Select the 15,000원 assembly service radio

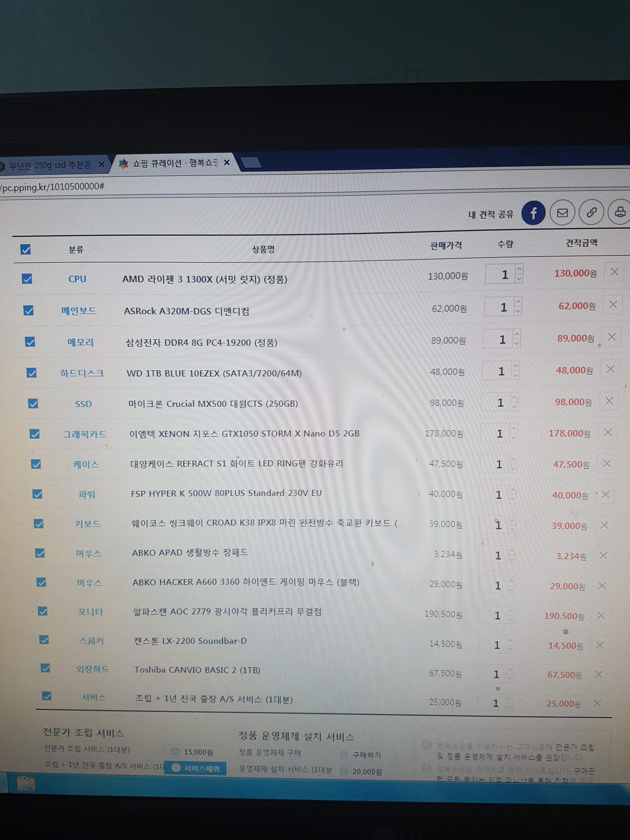(x=175, y=751)
